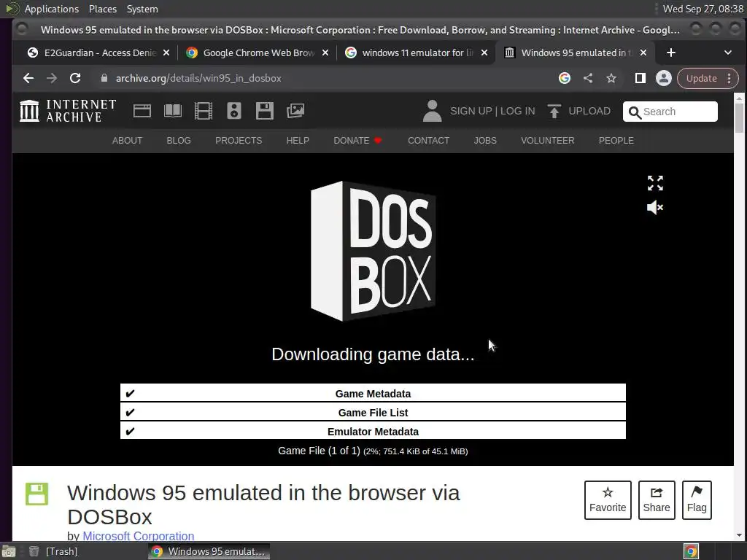Close the Google Chrome Web Browser tab
Image resolution: width=747 pixels, height=560 pixels.
[325, 52]
